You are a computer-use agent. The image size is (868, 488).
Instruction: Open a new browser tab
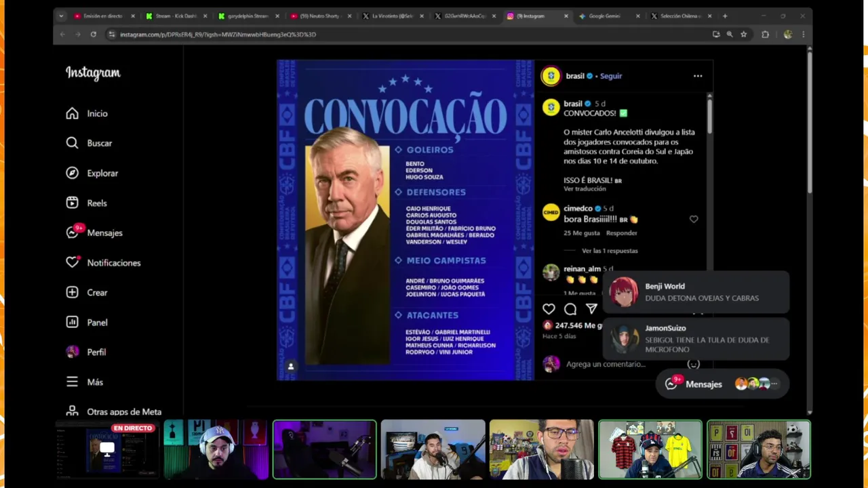725,16
